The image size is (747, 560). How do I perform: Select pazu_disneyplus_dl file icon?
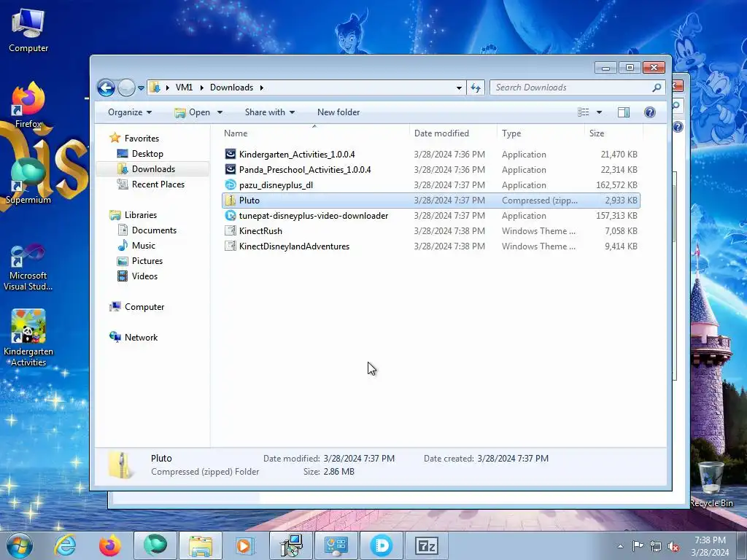[230, 184]
